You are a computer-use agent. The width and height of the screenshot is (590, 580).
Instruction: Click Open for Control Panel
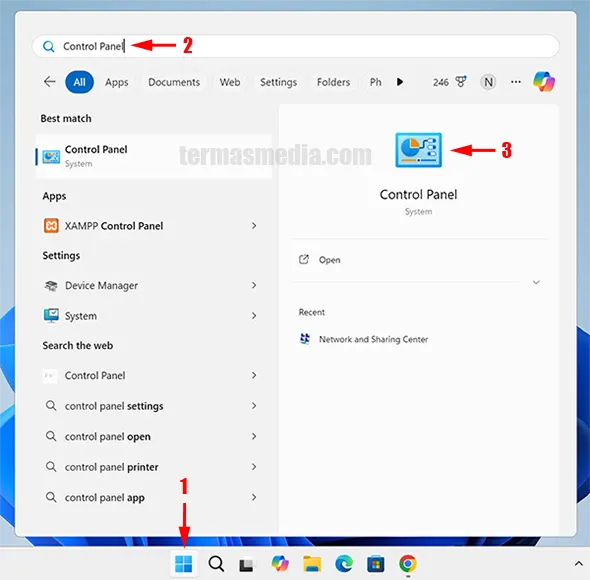(x=329, y=260)
